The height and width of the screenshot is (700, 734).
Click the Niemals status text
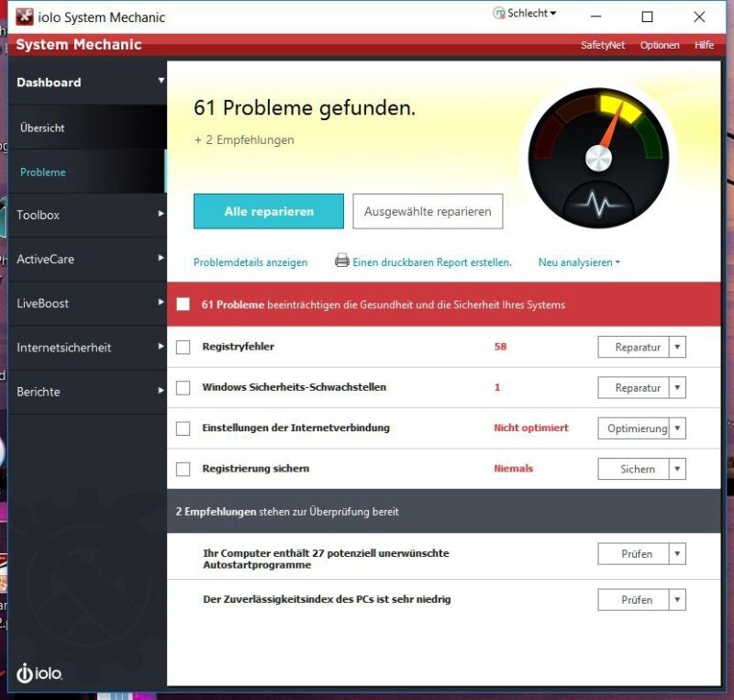pos(514,468)
